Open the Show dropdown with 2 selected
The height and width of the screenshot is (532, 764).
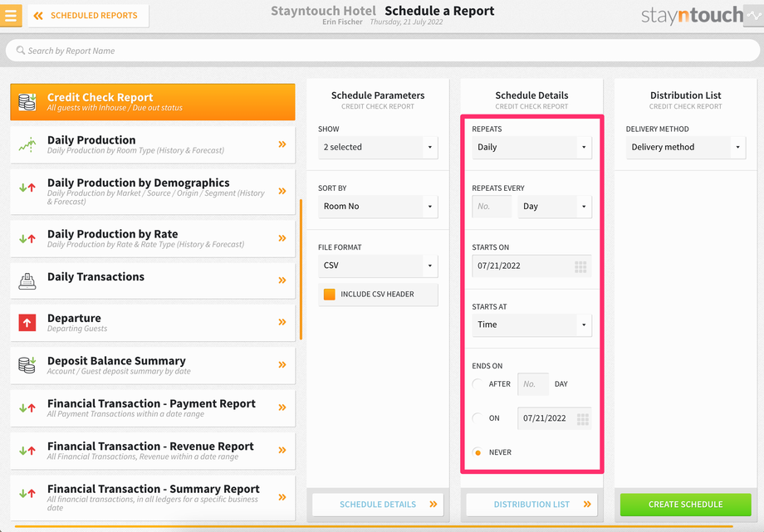click(x=378, y=147)
